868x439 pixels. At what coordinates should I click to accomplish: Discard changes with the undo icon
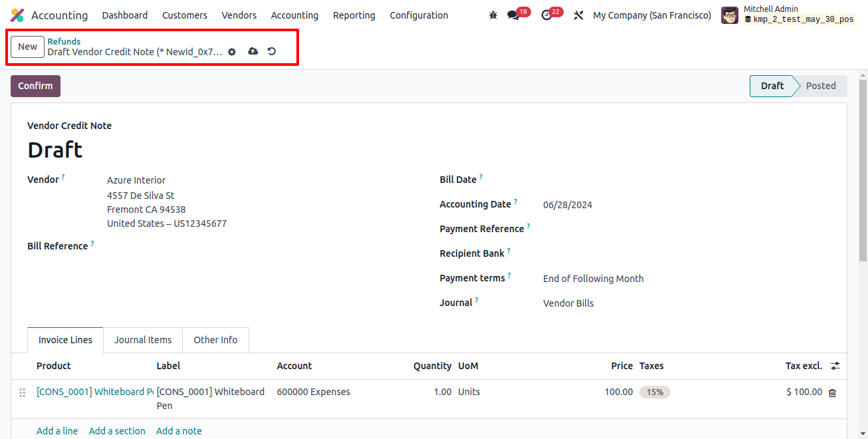[x=272, y=51]
